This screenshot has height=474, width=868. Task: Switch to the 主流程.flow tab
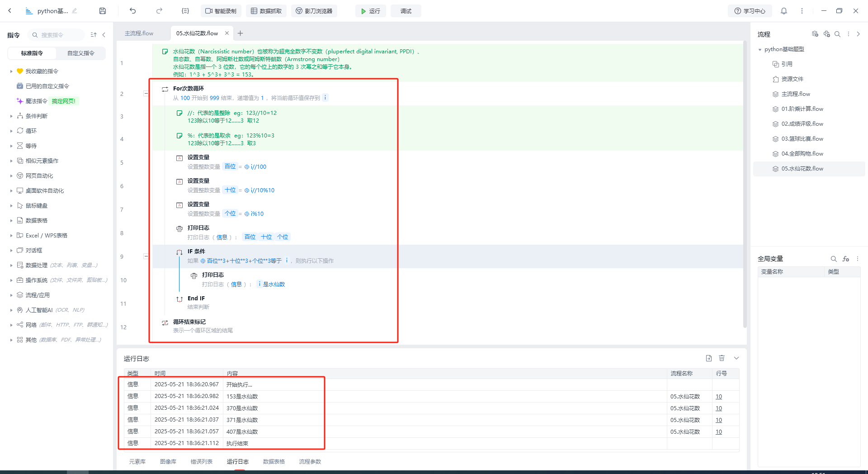[x=139, y=33]
